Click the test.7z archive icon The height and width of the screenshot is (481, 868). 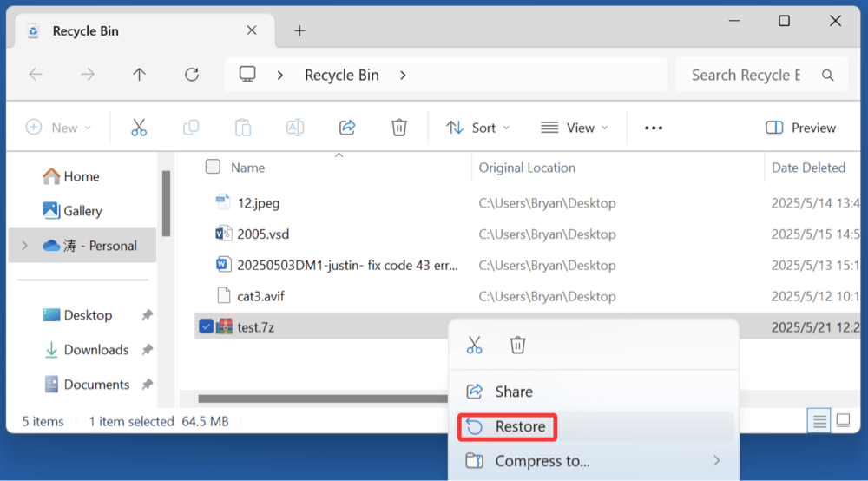click(x=224, y=326)
